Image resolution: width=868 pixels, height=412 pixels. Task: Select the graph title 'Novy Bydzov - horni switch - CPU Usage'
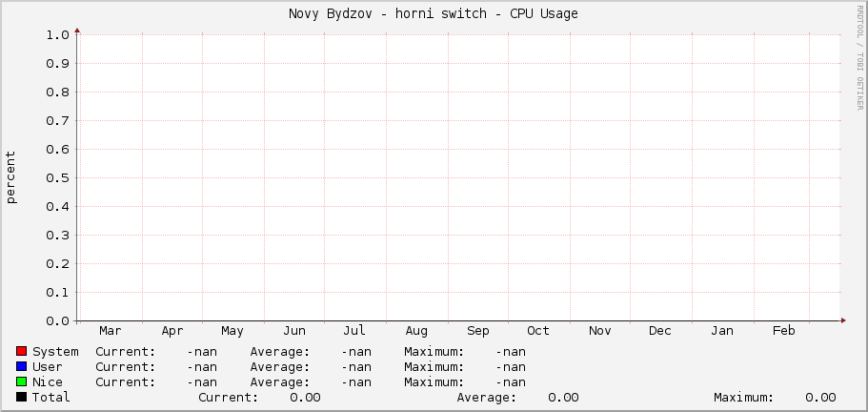434,14
